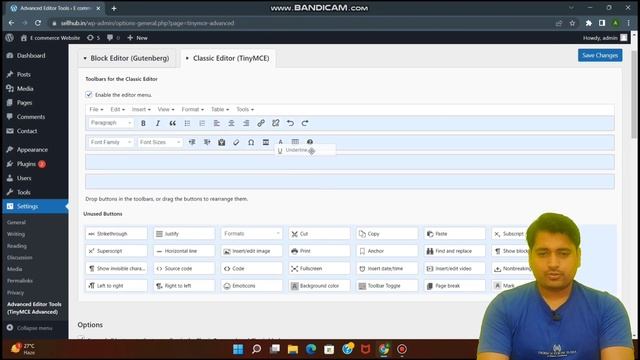This screenshot has height=360, width=640.
Task: Select the Source code unused button
Action: (x=184, y=268)
